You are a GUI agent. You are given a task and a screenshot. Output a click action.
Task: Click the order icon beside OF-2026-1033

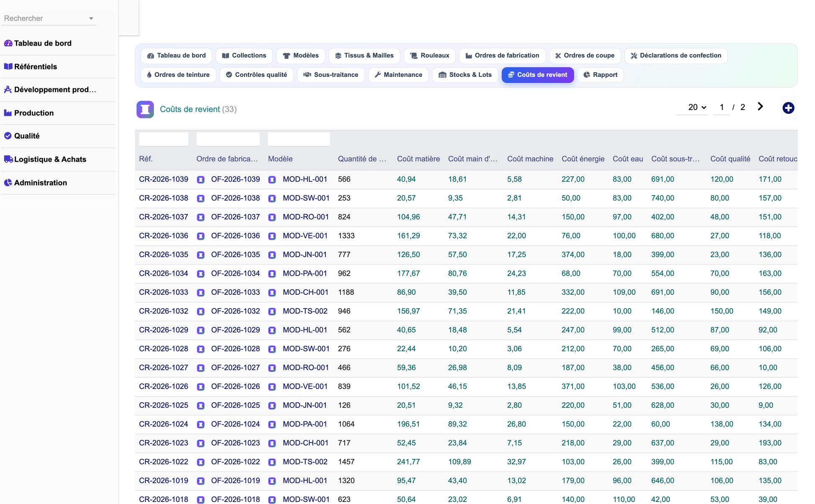[201, 293]
